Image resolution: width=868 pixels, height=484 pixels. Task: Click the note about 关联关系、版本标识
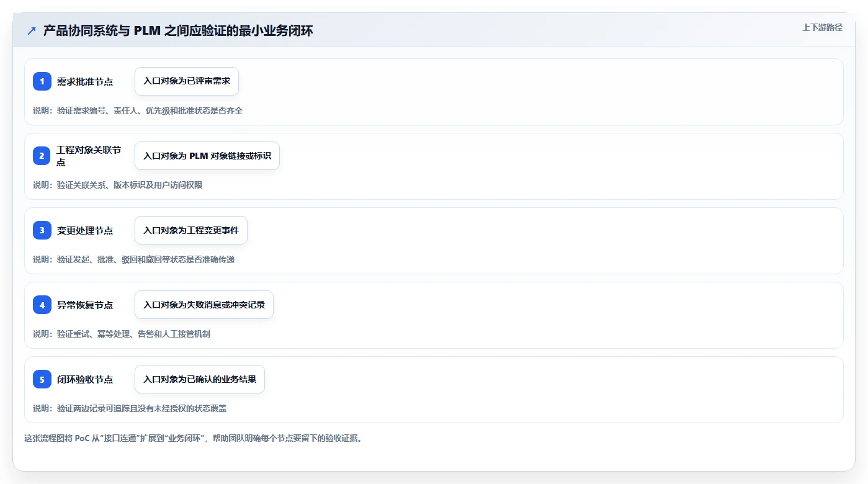[118, 185]
